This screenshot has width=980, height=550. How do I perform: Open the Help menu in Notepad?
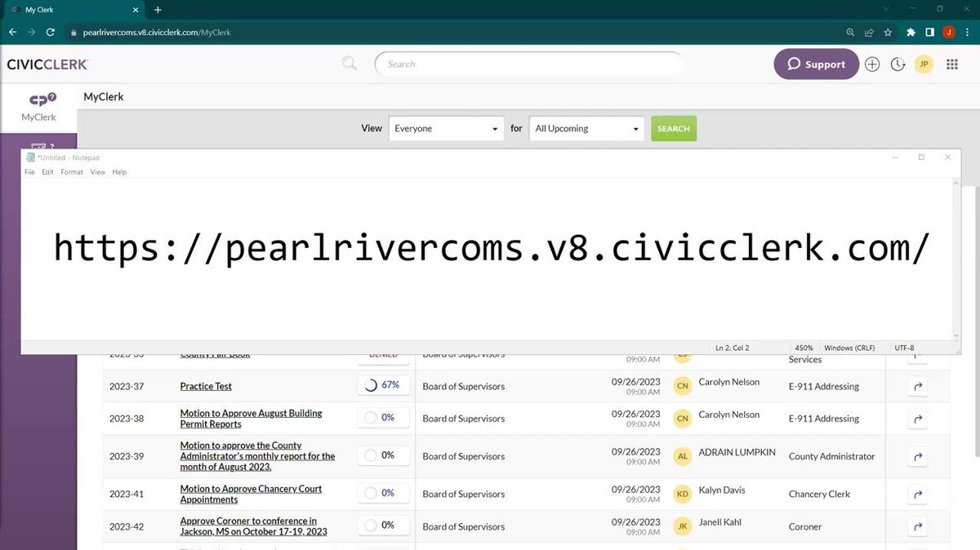coord(119,172)
